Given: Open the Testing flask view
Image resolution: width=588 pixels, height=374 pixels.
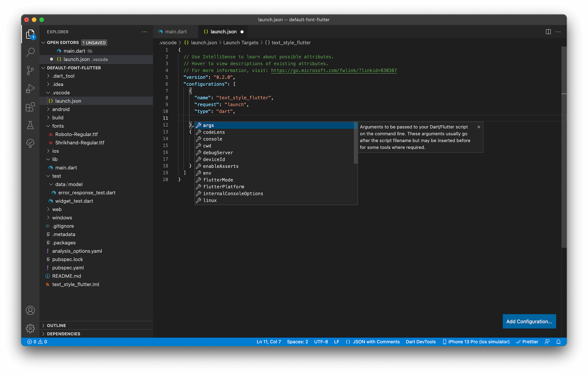Looking at the screenshot, I should pyautogui.click(x=30, y=125).
